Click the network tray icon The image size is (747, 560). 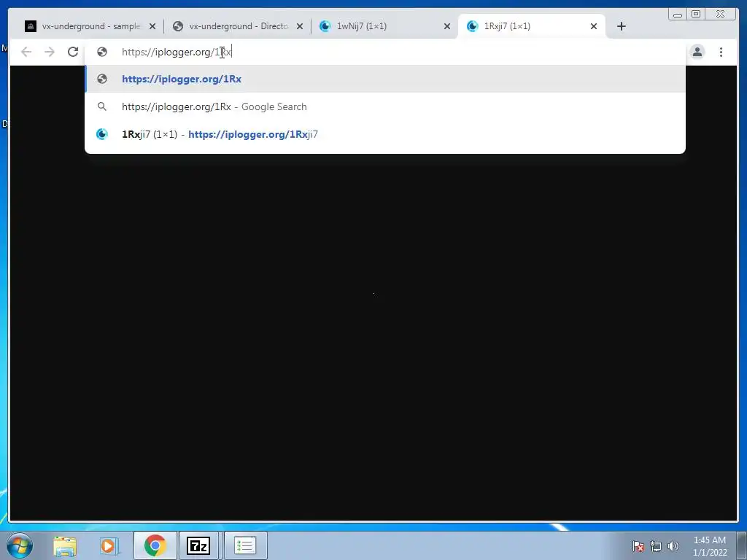pos(656,546)
